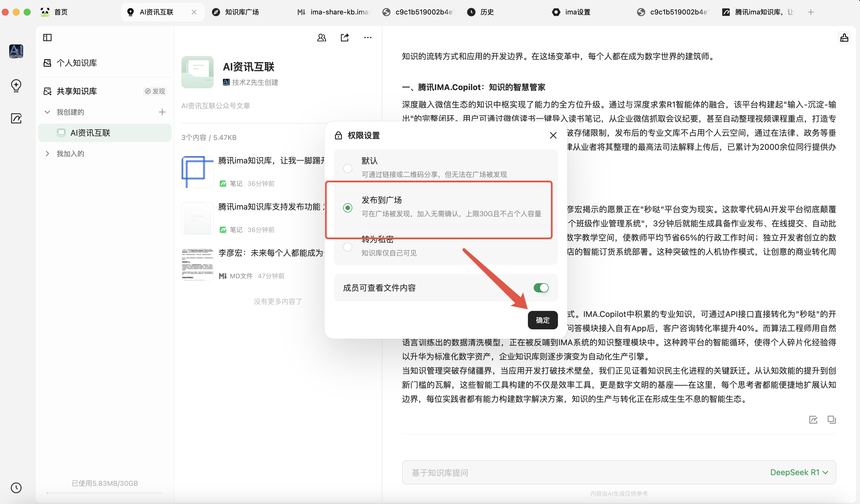Switch to the ima设置 tab

tap(571, 12)
